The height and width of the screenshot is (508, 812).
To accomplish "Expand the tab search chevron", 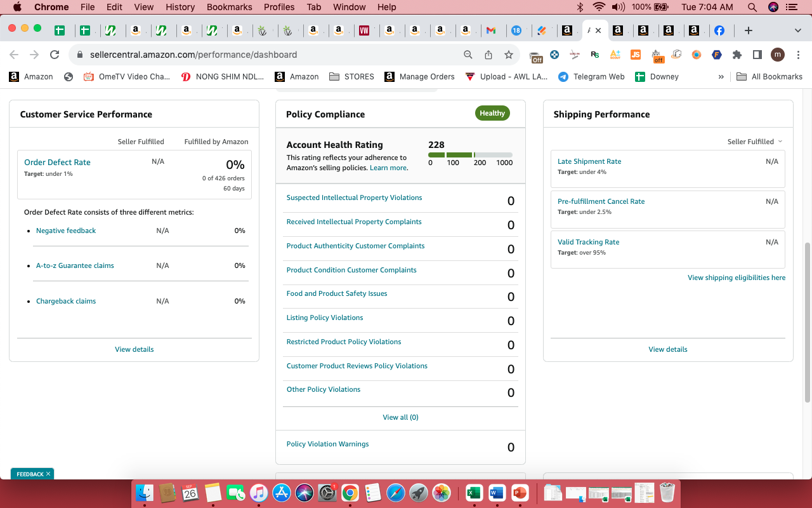I will click(798, 30).
